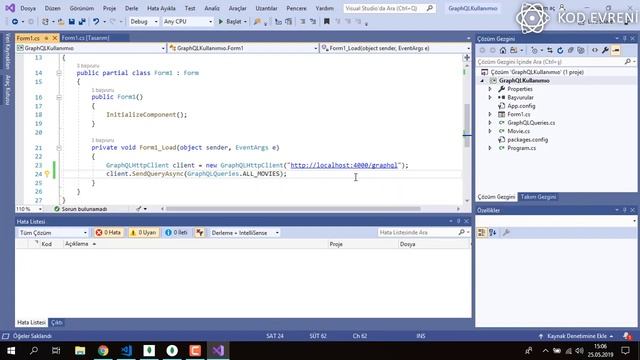The image size is (640, 360).
Task: Click the Visual Studio'da Ara search box
Action: coord(389,8)
